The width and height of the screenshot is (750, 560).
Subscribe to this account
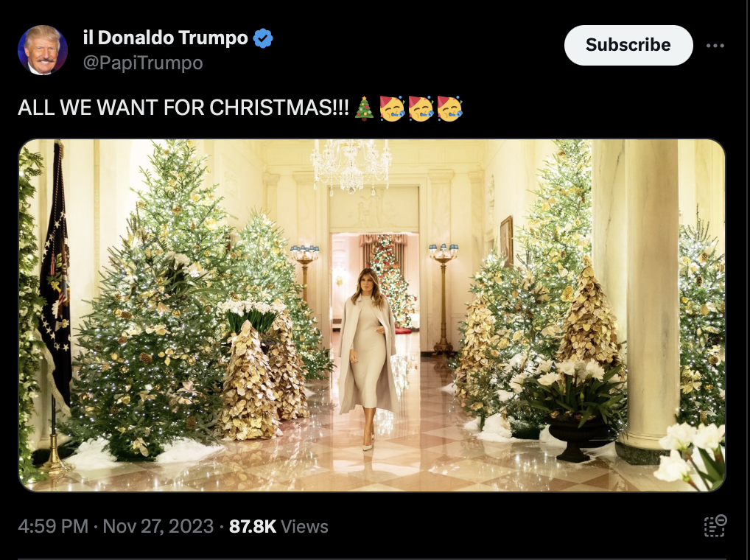tap(628, 45)
